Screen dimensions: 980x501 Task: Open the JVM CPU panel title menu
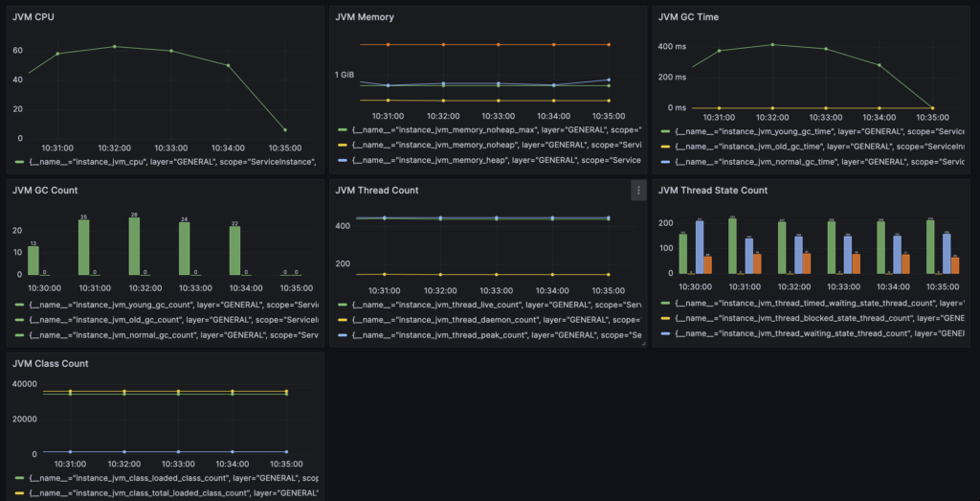click(33, 17)
